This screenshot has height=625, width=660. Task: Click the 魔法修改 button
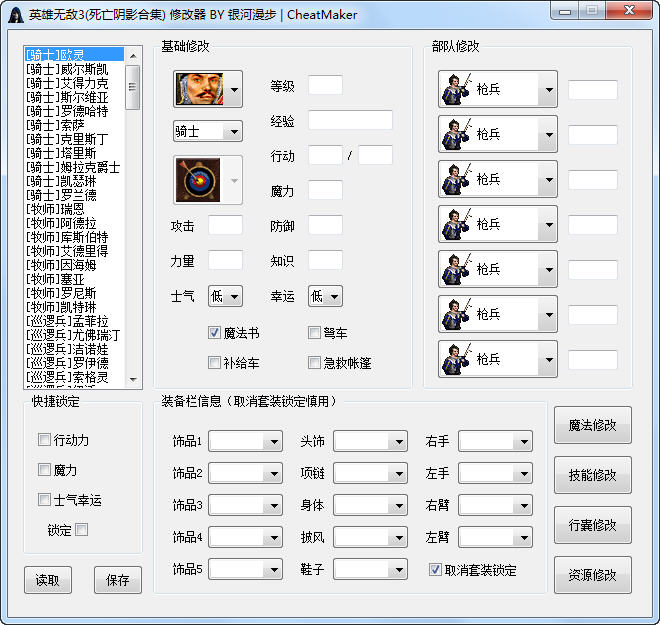(593, 425)
